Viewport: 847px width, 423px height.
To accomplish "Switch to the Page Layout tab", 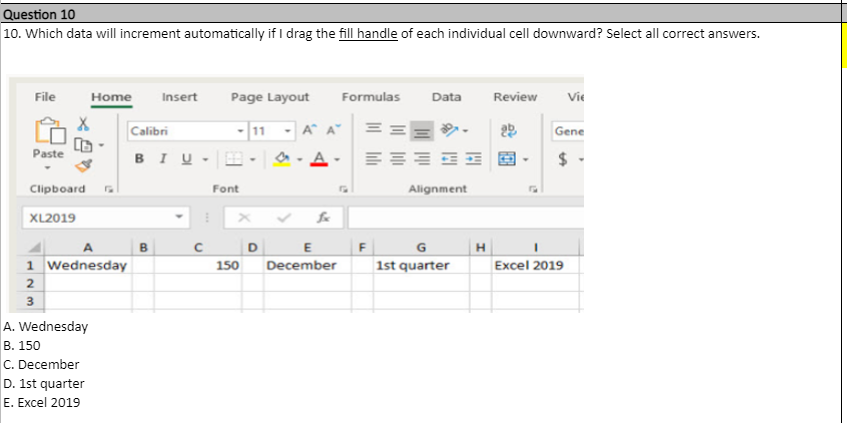I will point(270,97).
